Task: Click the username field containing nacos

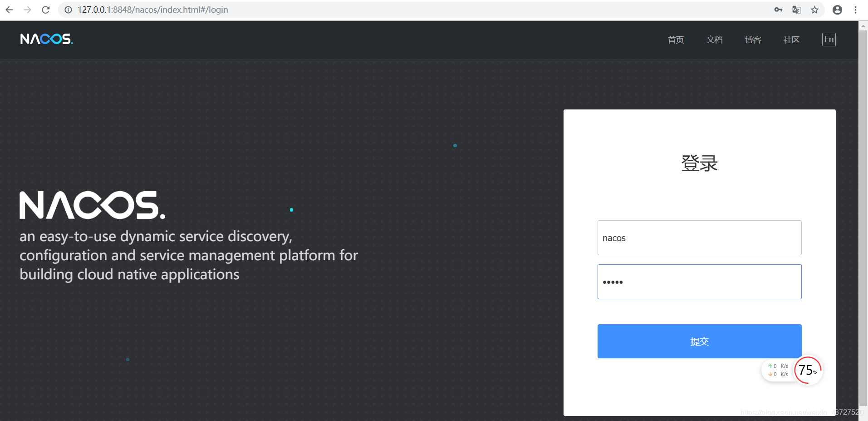Action: 699,238
